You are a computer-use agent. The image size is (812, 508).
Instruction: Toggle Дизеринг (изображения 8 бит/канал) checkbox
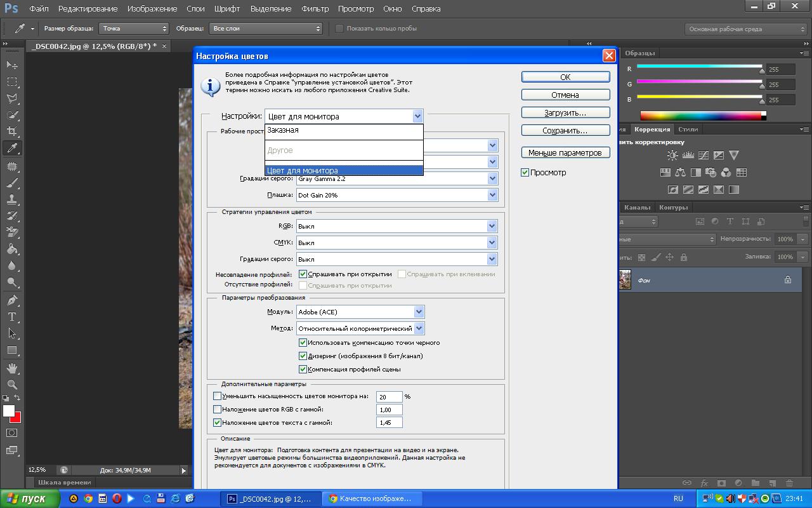coord(303,356)
